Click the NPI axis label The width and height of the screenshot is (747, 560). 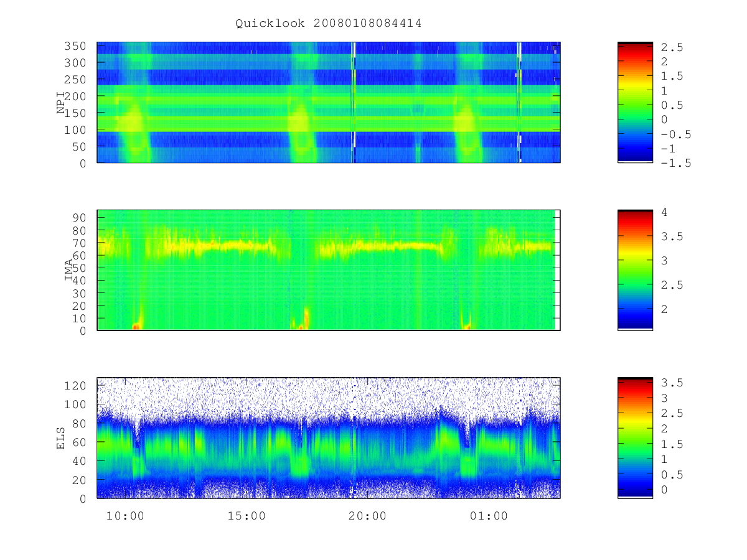pos(61,103)
